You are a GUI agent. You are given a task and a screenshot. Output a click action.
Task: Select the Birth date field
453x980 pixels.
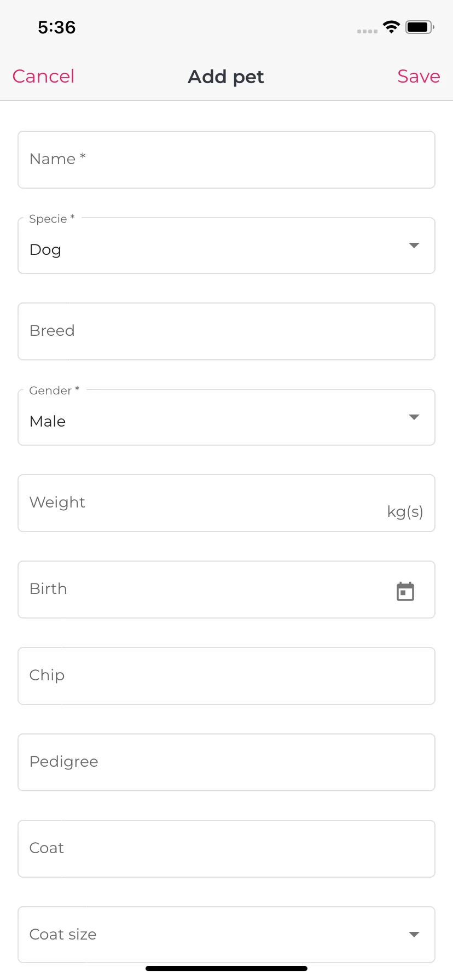coord(226,590)
